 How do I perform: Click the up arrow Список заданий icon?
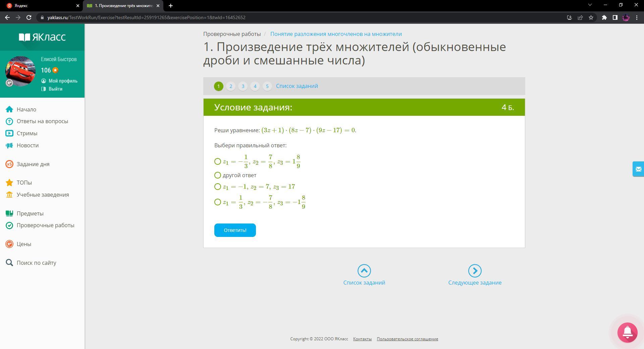coord(364,271)
